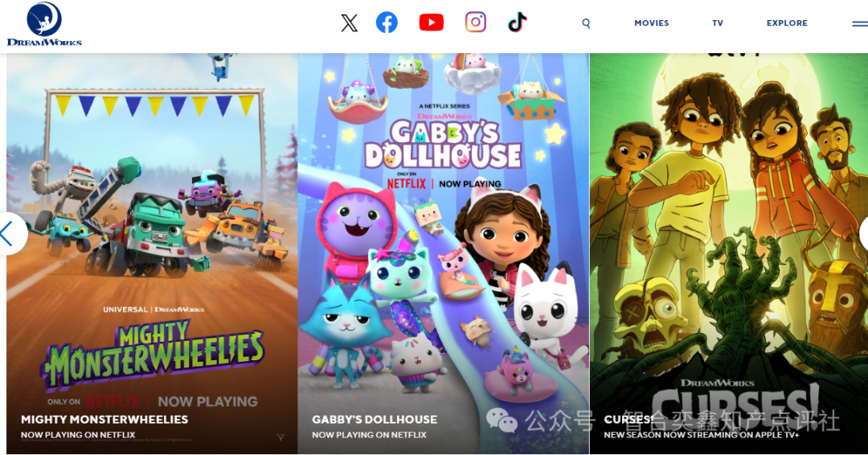The width and height of the screenshot is (868, 455).
Task: Open the EXPLORE menu
Action: click(787, 23)
